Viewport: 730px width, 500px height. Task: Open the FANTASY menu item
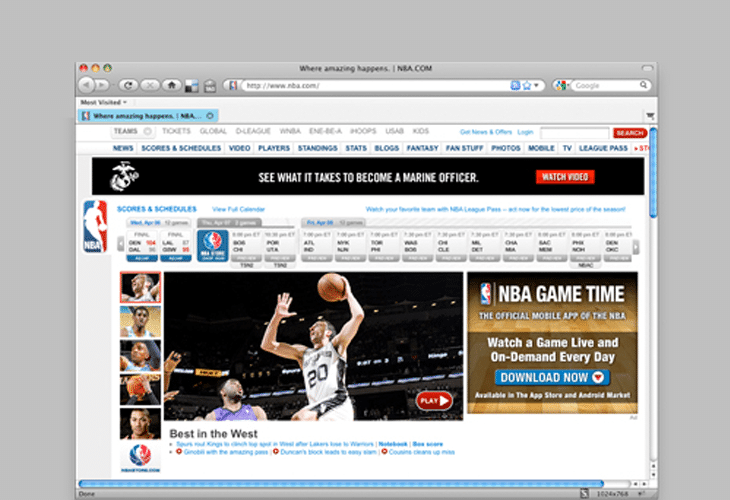tap(422, 148)
